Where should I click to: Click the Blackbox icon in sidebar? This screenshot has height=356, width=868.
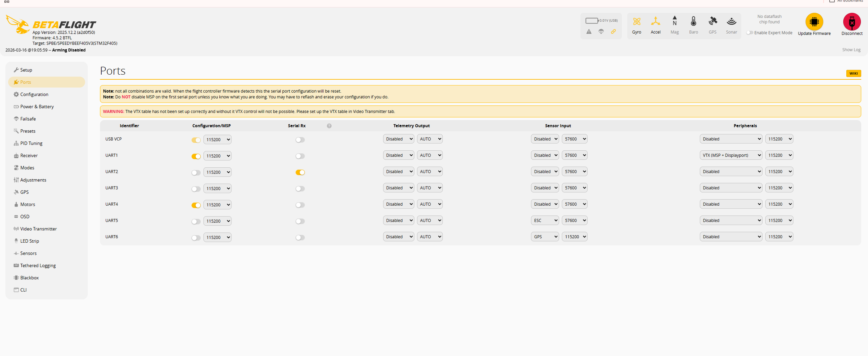pyautogui.click(x=16, y=278)
